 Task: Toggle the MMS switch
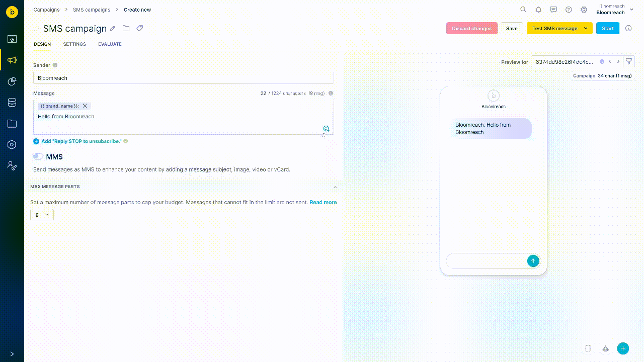point(38,157)
